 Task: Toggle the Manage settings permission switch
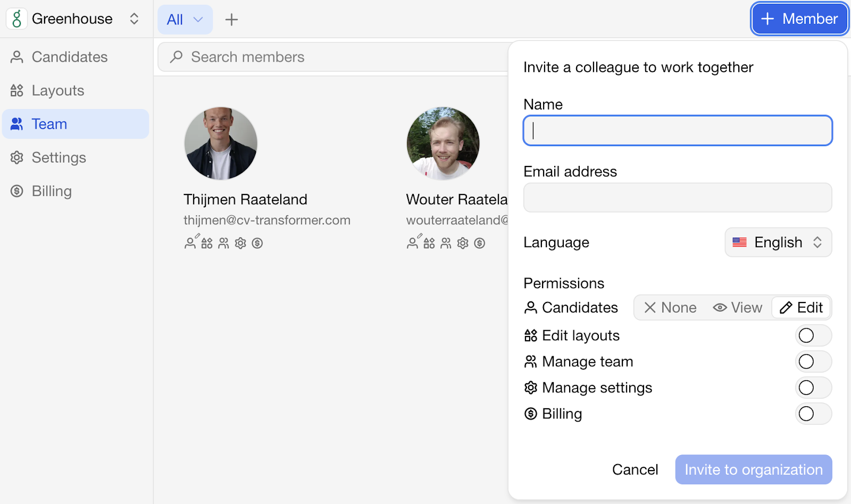[813, 388]
